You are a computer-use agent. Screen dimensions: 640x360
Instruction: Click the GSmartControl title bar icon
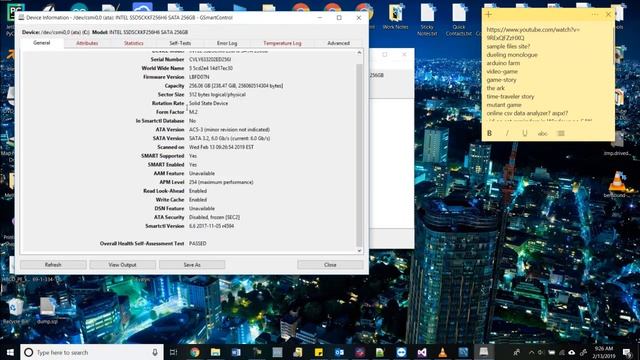coord(21,18)
